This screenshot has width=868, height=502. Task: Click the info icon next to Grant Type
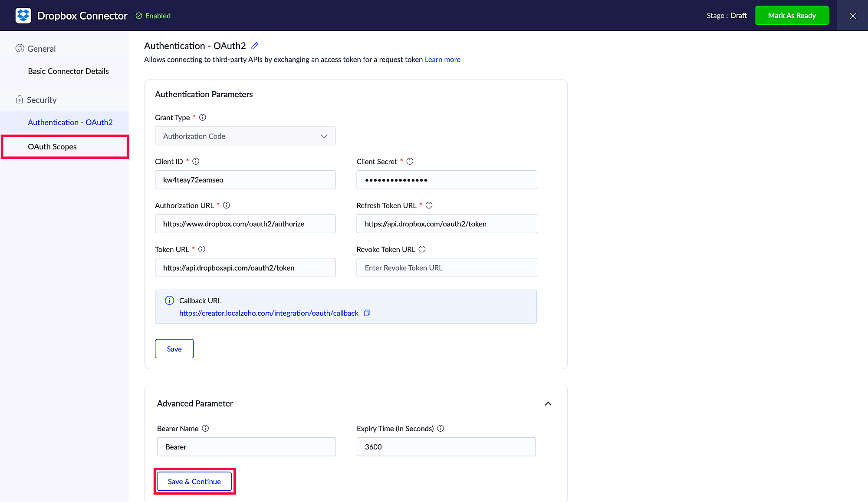[x=203, y=117]
